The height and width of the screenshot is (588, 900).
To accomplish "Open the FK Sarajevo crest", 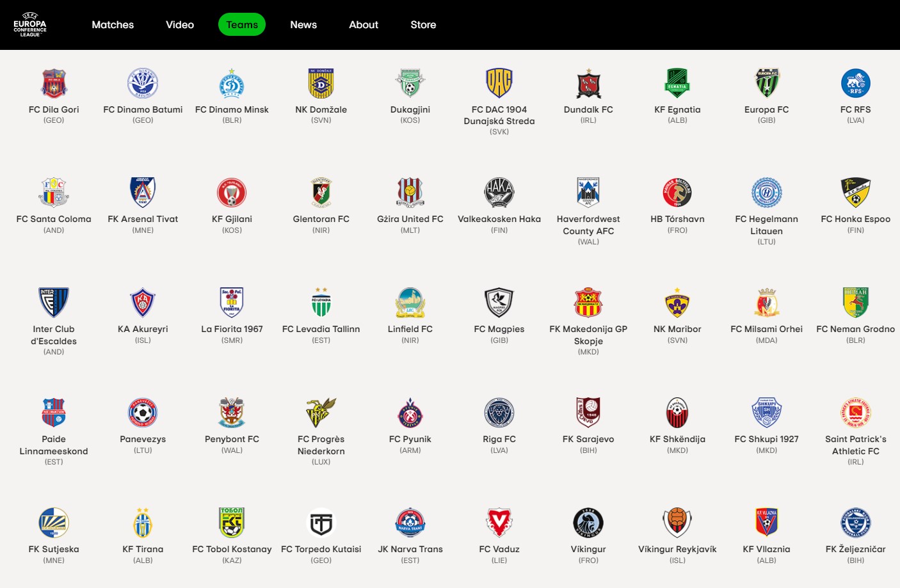I will click(588, 413).
